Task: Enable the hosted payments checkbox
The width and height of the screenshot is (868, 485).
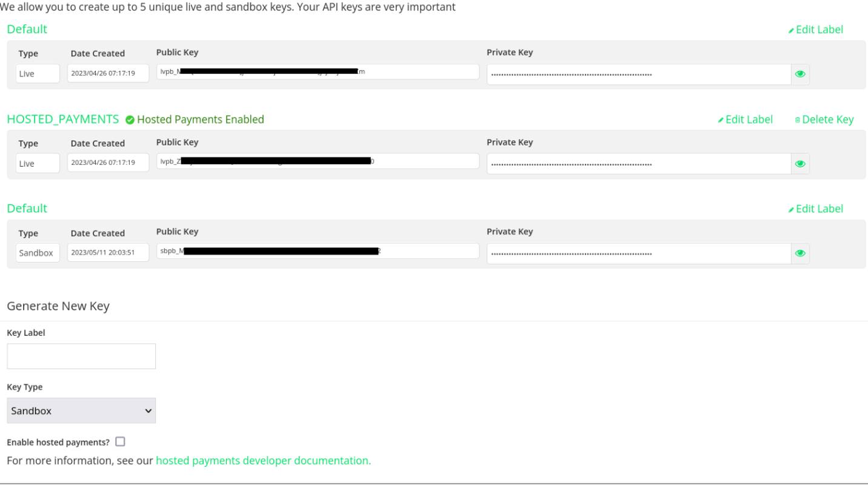Action: [x=120, y=441]
